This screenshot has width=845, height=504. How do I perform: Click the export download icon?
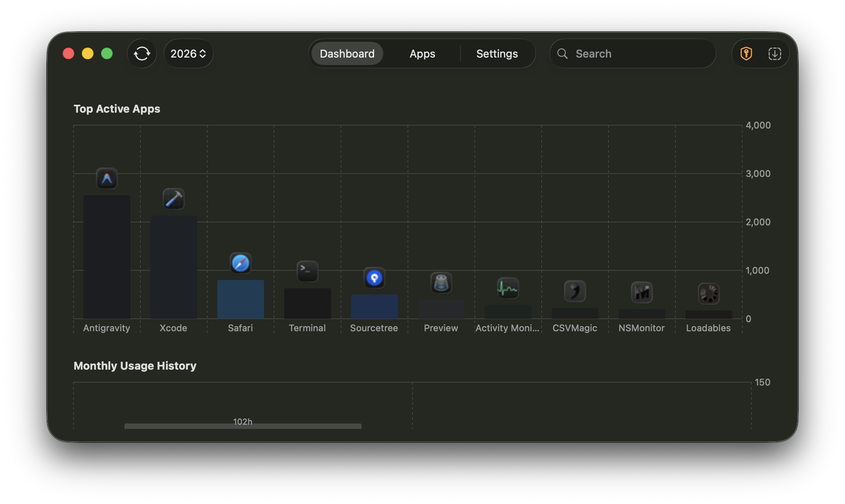775,53
